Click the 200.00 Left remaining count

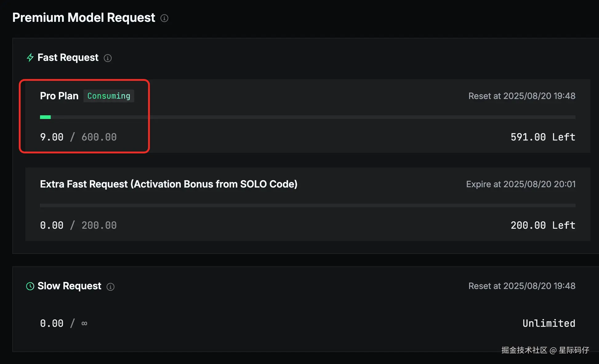[543, 225]
